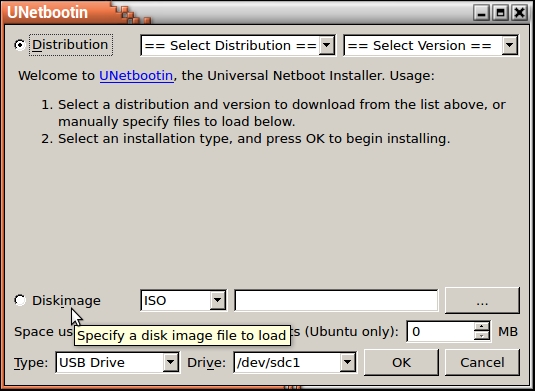Click the "Drive:" label
535x391 pixels.
(206, 363)
